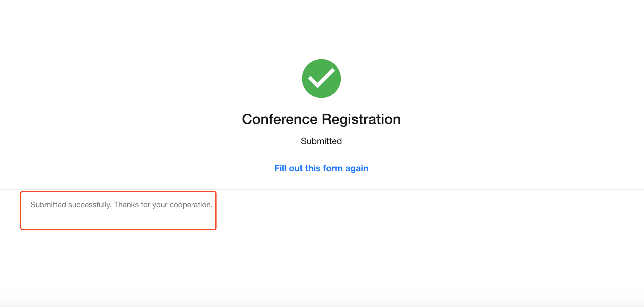Viewport: 644px width, 307px height.
Task: Click the "Submitted" status text
Action: [x=321, y=141]
